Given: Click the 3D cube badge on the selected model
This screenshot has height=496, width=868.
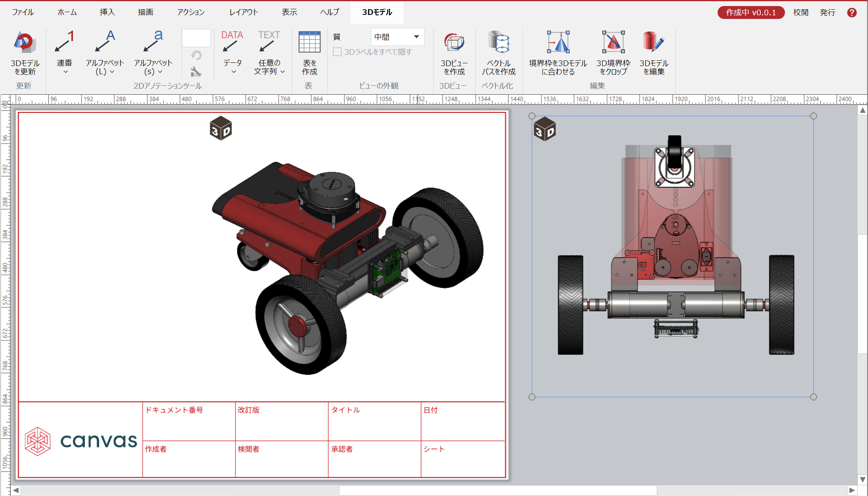Looking at the screenshot, I should point(545,129).
